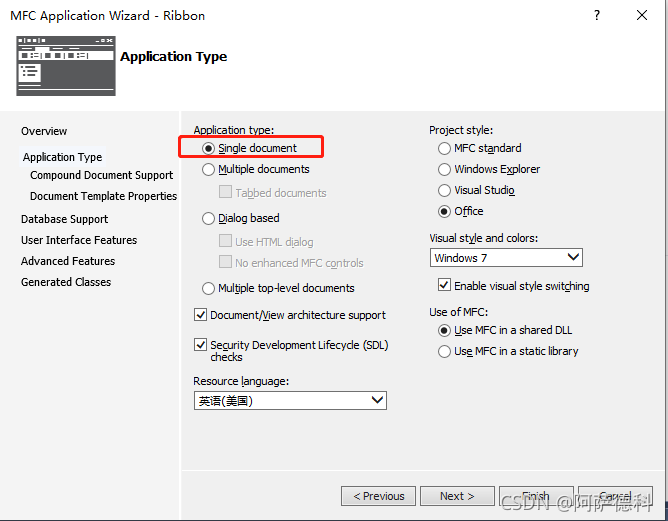This screenshot has width=668, height=521.
Task: Click the Use HTML dialog checkbox
Action: 225,241
